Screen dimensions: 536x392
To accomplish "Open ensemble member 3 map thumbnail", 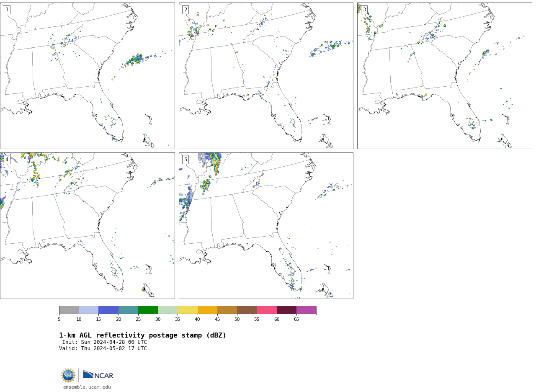I will coord(444,76).
